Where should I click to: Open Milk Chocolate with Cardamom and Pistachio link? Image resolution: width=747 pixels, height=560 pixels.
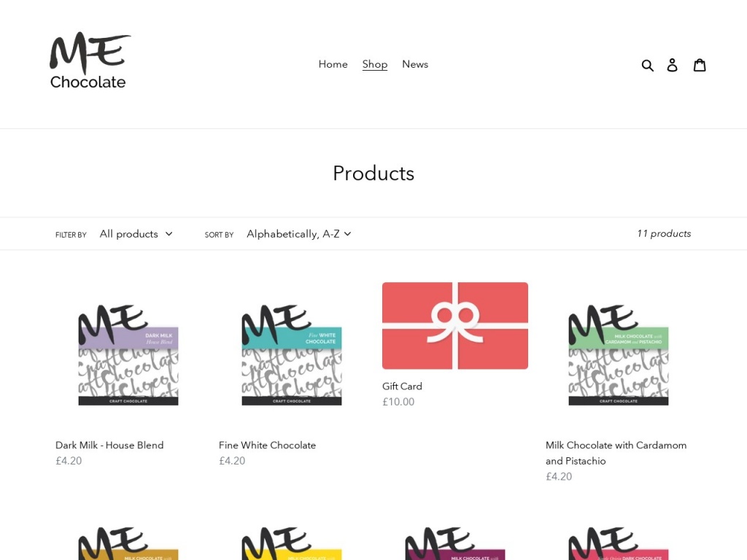point(616,452)
